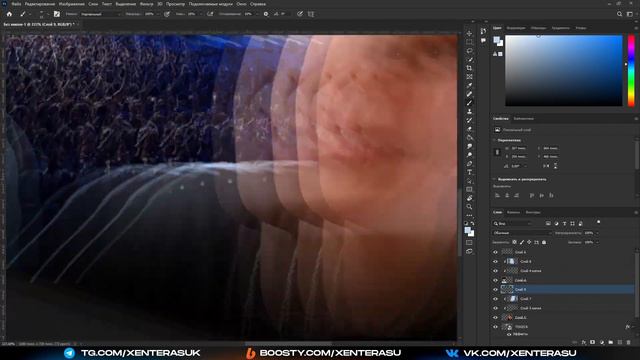Image resolution: width=640 pixels, height=360 pixels.
Task: Link width and height in Properties
Action: coord(497,152)
